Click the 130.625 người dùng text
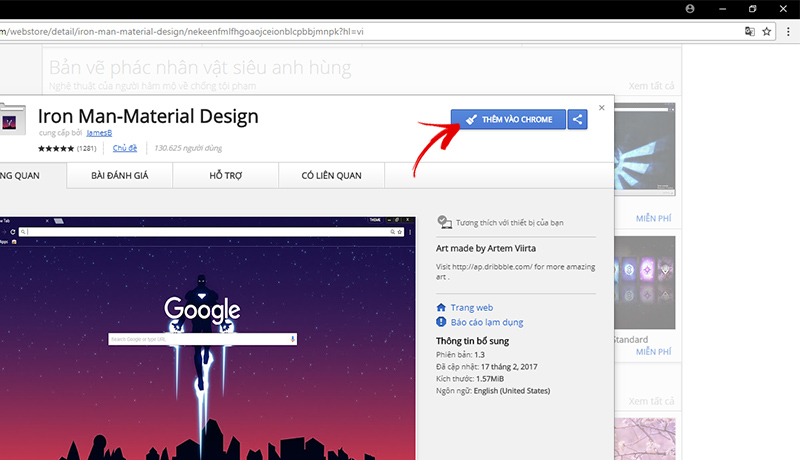 pyautogui.click(x=188, y=148)
